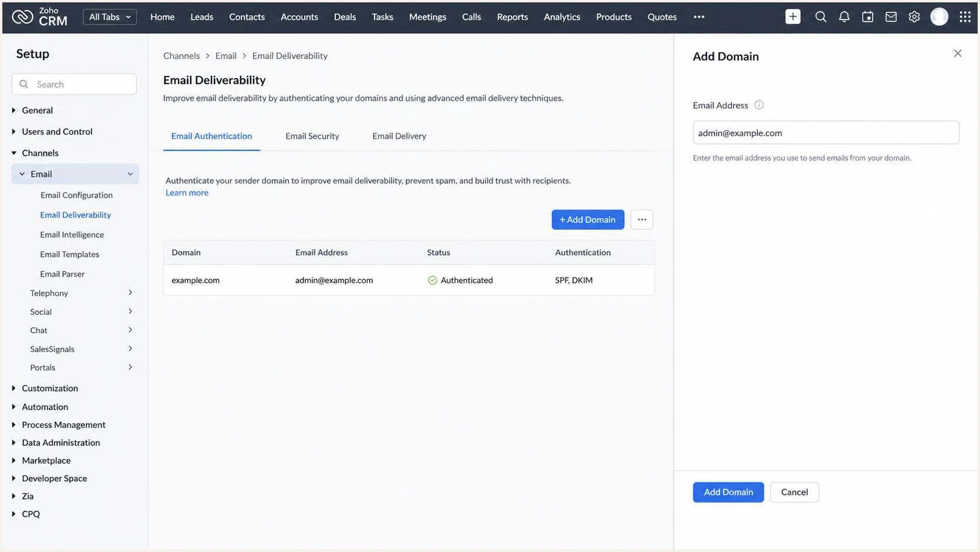This screenshot has height=552, width=980.
Task: Open the Contacts module
Action: click(247, 17)
